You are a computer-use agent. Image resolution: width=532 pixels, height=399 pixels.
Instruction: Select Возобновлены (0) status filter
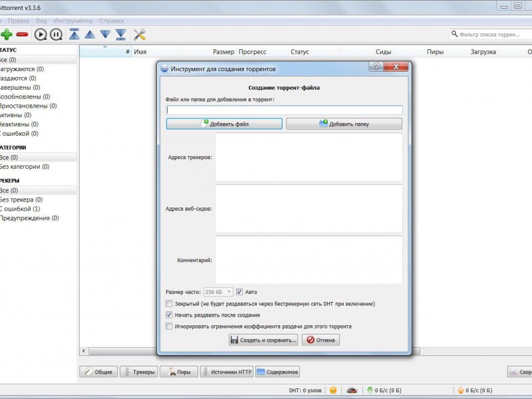click(25, 96)
